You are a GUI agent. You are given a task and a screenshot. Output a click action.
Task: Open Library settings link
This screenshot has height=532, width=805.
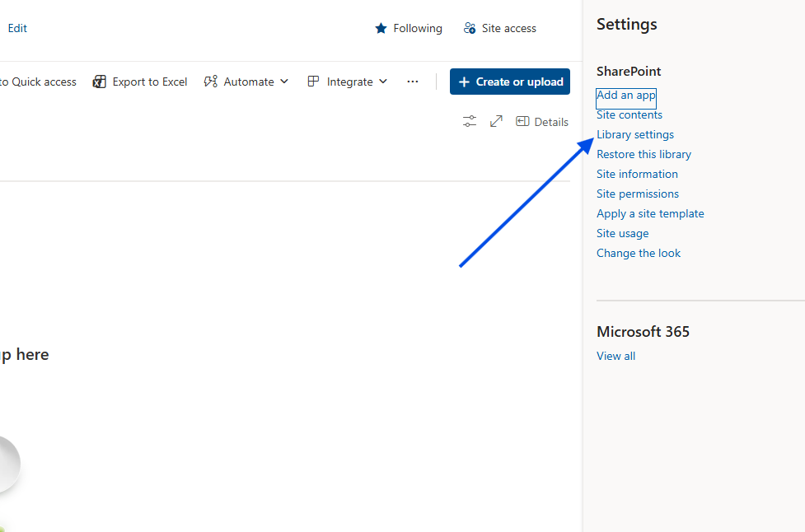coord(635,135)
